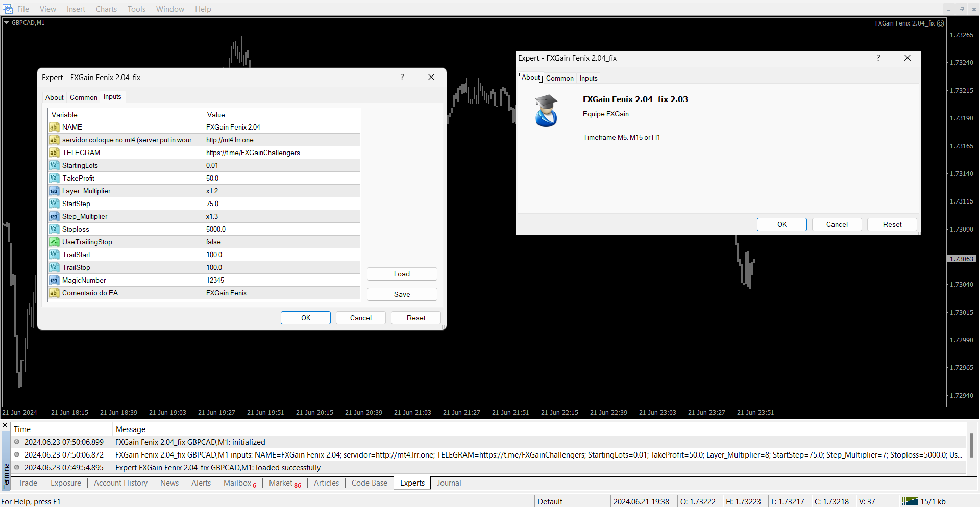
Task: Click the help question mark in About dialog
Action: 878,58
